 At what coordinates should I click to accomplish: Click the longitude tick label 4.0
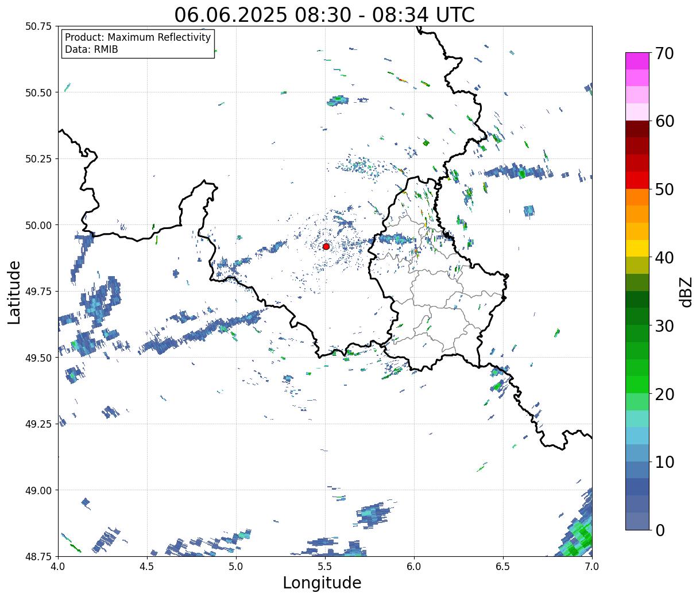[x=58, y=567]
